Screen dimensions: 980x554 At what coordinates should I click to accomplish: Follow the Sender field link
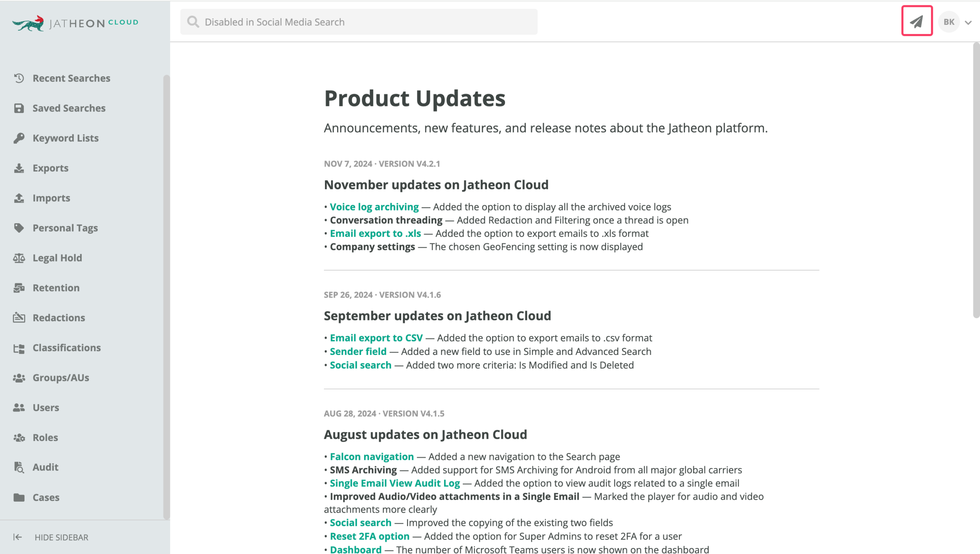coord(358,351)
